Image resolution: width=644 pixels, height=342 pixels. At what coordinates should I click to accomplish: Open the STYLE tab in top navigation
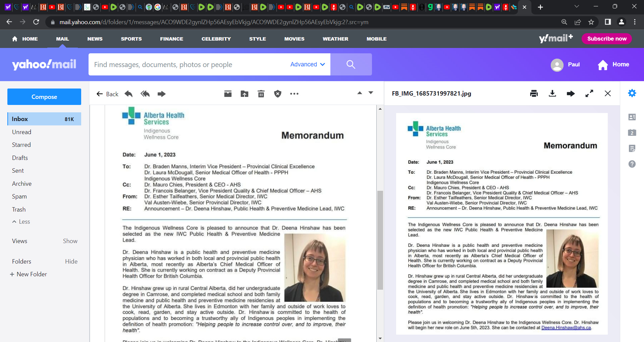point(257,39)
